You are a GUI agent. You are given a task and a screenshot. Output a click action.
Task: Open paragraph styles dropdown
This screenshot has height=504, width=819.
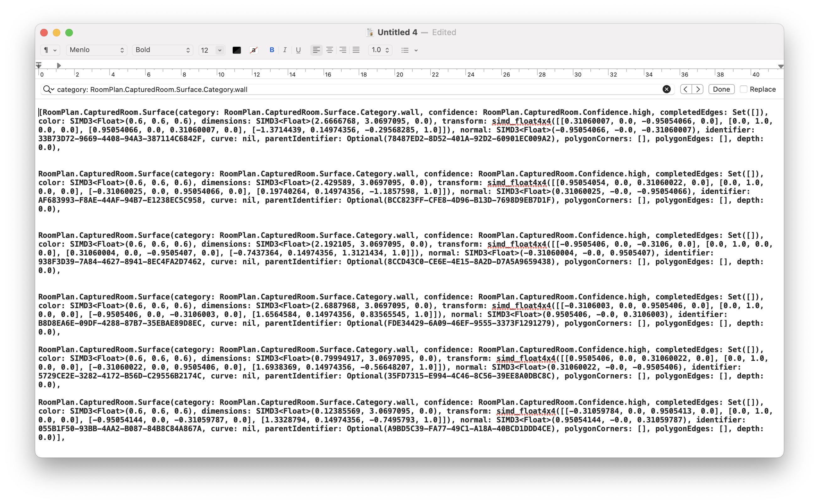coord(50,50)
